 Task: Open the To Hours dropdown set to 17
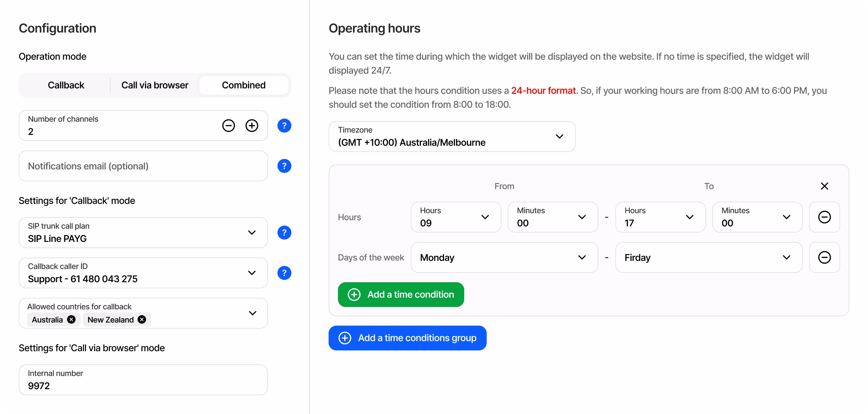pos(661,217)
